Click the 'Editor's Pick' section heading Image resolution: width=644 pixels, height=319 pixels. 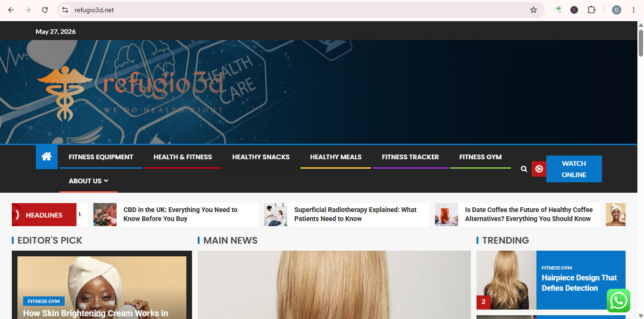point(50,240)
